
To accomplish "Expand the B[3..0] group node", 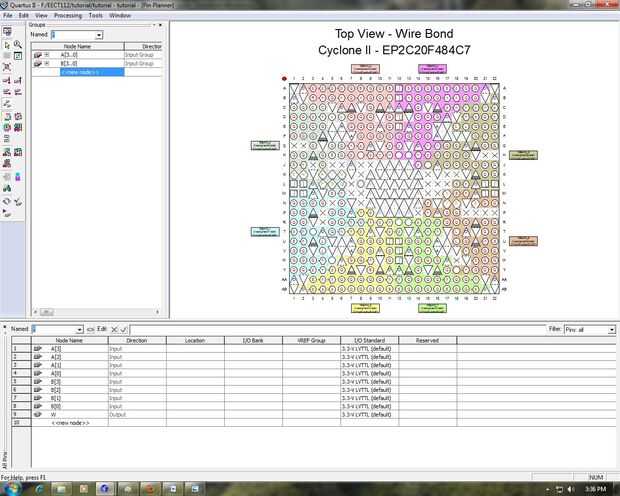I will [47, 63].
